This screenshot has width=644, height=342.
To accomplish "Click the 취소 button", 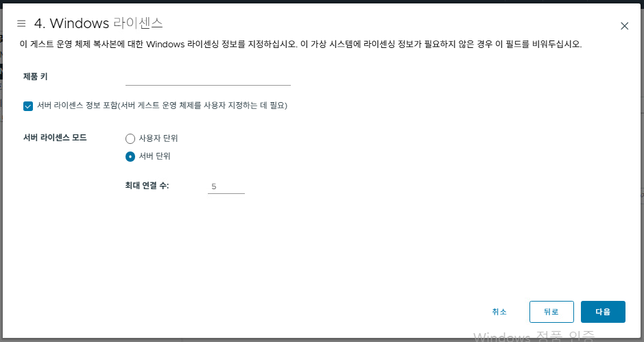I will (499, 312).
